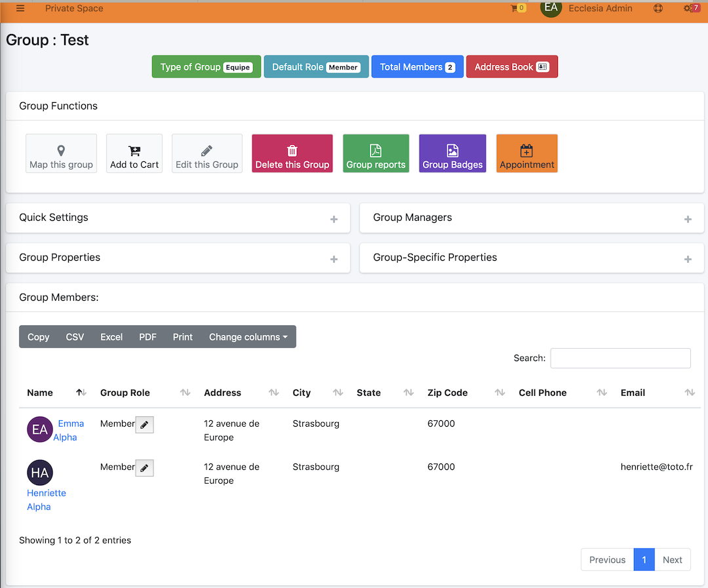Expand the Group Managers panel

(688, 220)
